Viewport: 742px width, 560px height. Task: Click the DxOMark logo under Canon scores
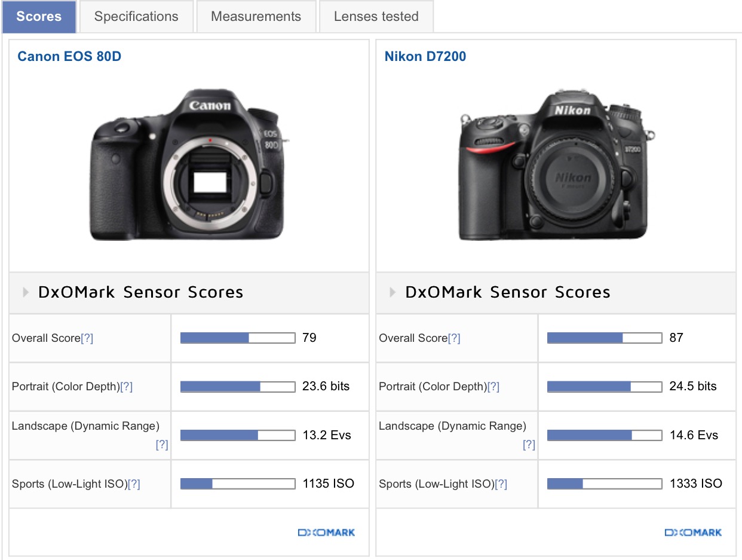point(326,533)
